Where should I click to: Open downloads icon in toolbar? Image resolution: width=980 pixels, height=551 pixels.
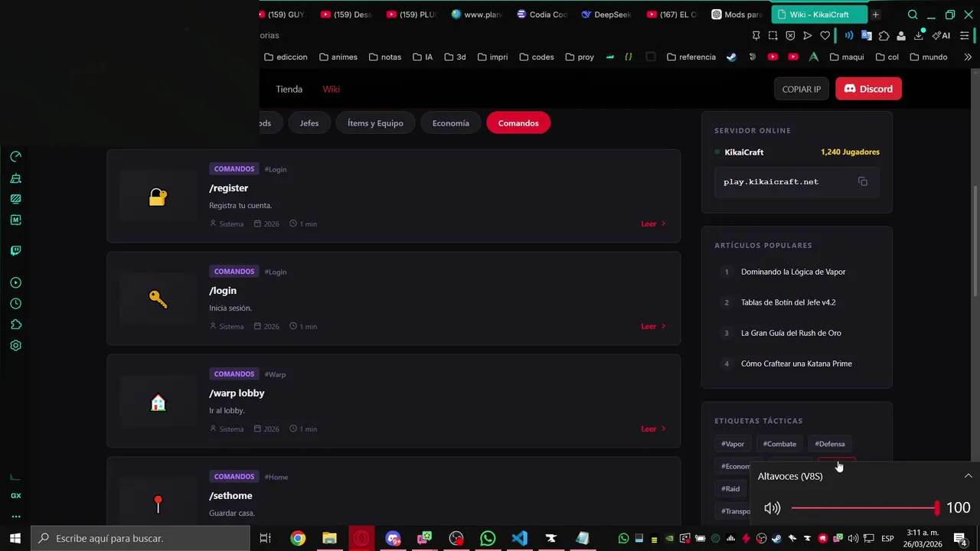point(919,35)
